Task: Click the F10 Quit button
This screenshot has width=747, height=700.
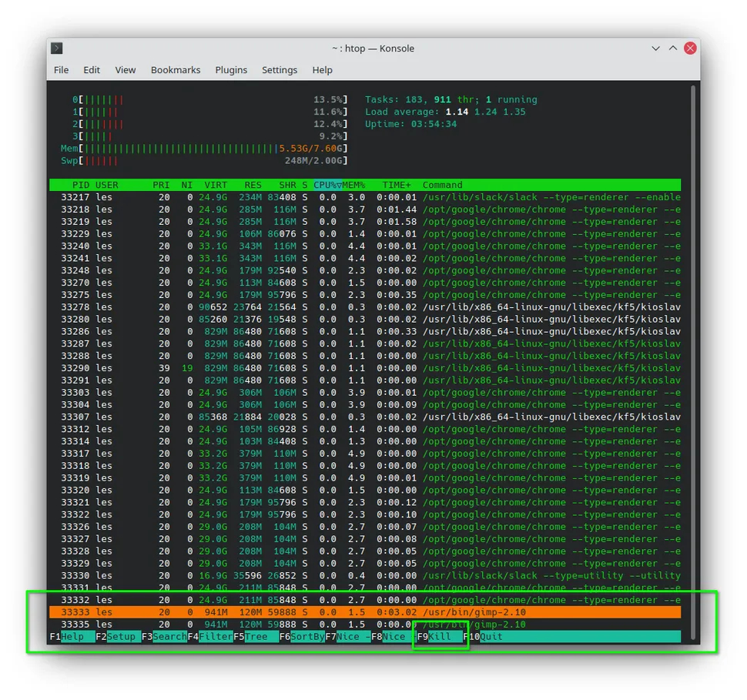Action: (x=491, y=637)
